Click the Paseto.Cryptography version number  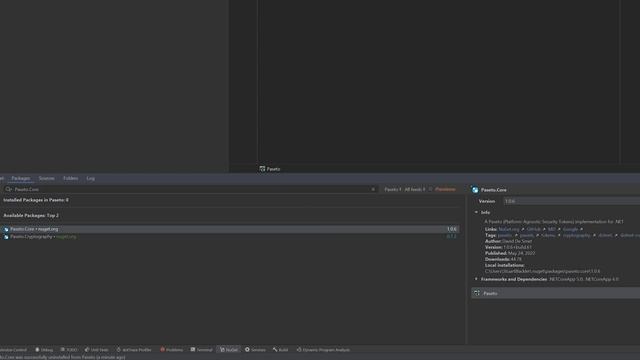click(x=451, y=237)
